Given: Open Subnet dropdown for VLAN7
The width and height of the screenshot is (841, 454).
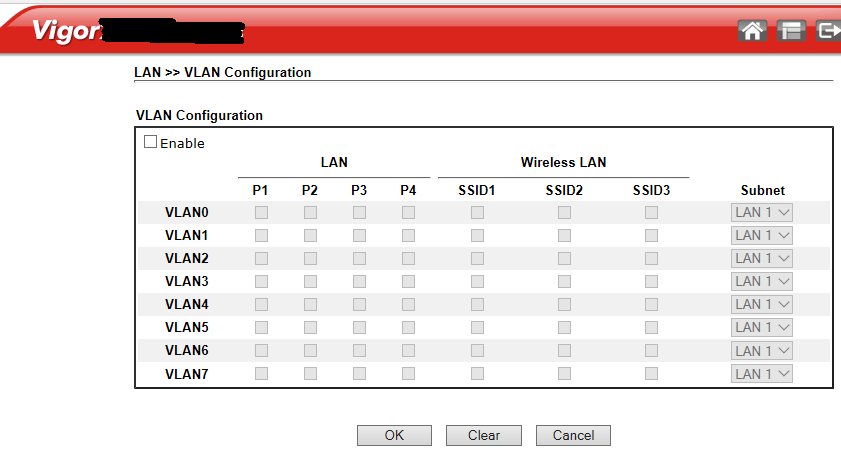Looking at the screenshot, I should tap(762, 373).
